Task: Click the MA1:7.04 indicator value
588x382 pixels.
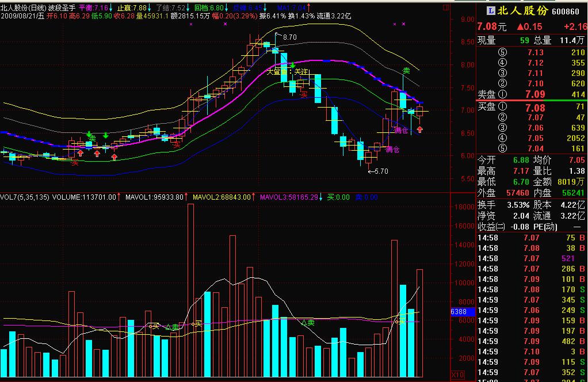Action: coord(291,8)
